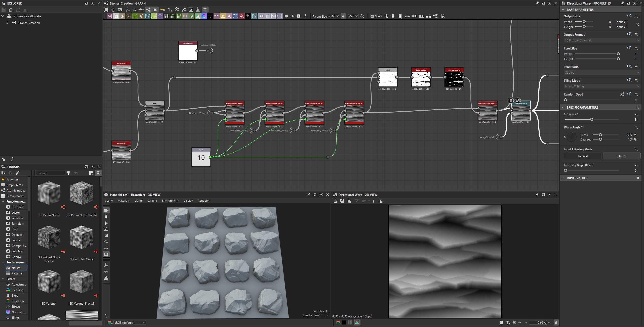Viewport: 644px width, 327px height.
Task: Select Bilinear input filtering mode
Action: tap(621, 156)
